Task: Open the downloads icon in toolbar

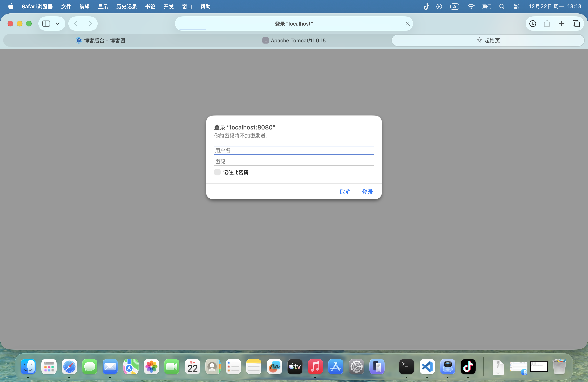Action: (x=533, y=24)
